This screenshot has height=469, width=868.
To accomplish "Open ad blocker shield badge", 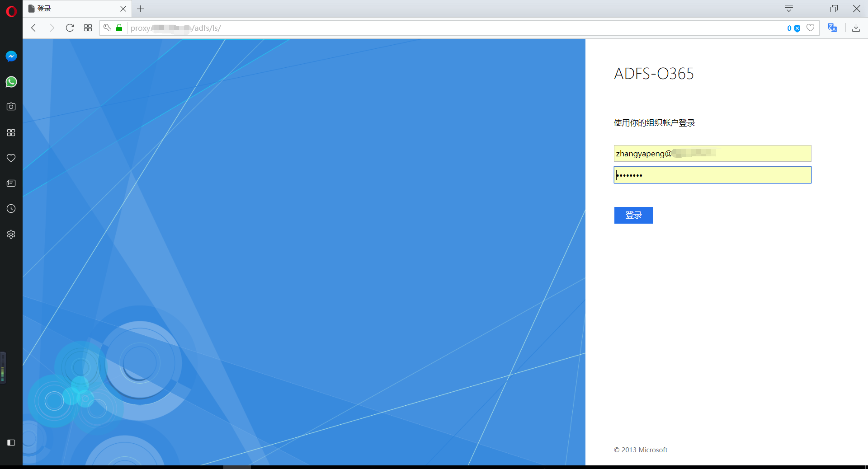I will tap(793, 28).
